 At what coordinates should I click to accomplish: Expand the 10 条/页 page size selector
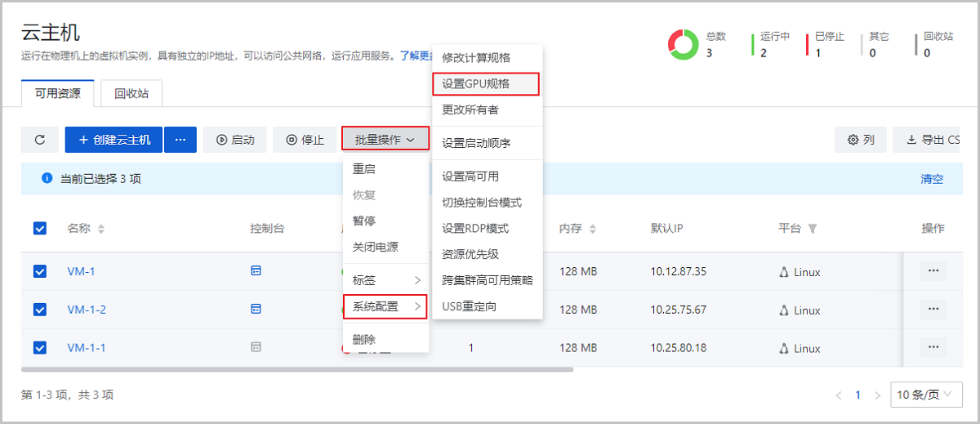point(924,395)
